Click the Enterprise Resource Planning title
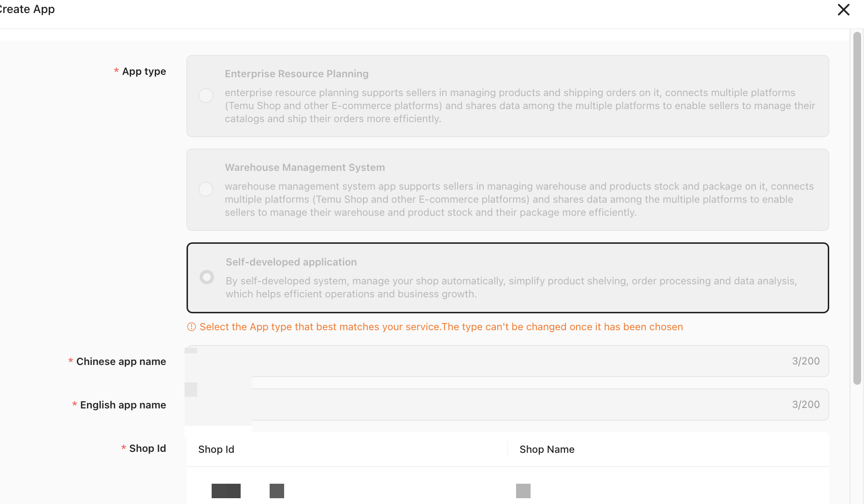 297,74
